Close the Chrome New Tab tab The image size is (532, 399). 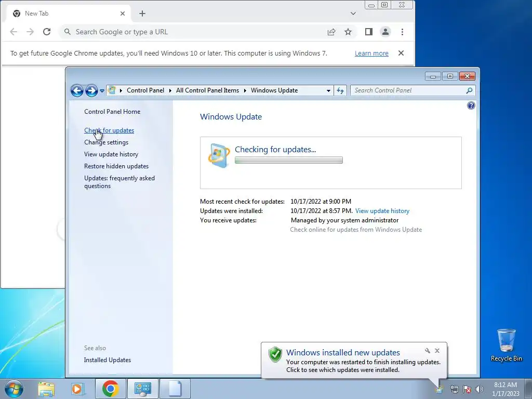click(x=123, y=14)
